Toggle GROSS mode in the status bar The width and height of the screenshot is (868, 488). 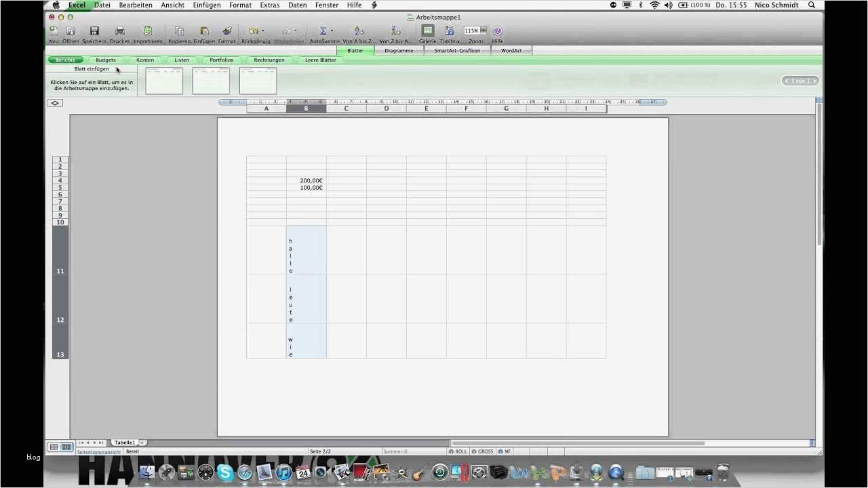tap(483, 451)
